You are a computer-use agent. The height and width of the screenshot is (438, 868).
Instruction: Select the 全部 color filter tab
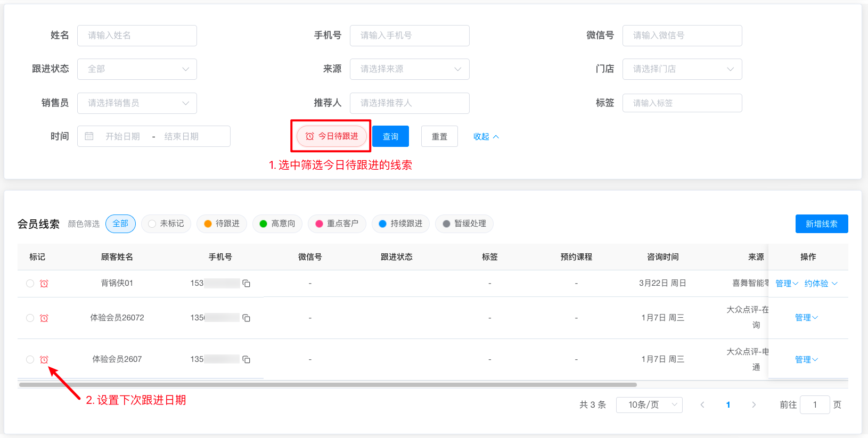click(120, 224)
